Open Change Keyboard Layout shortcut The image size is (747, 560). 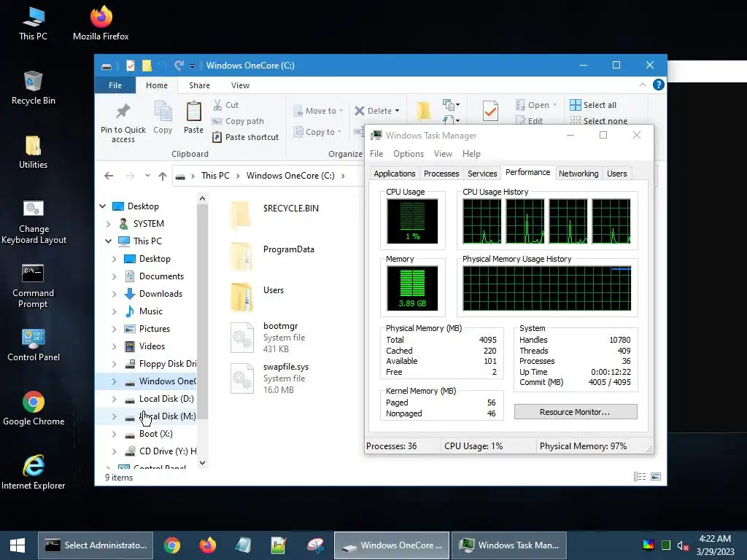tap(34, 222)
